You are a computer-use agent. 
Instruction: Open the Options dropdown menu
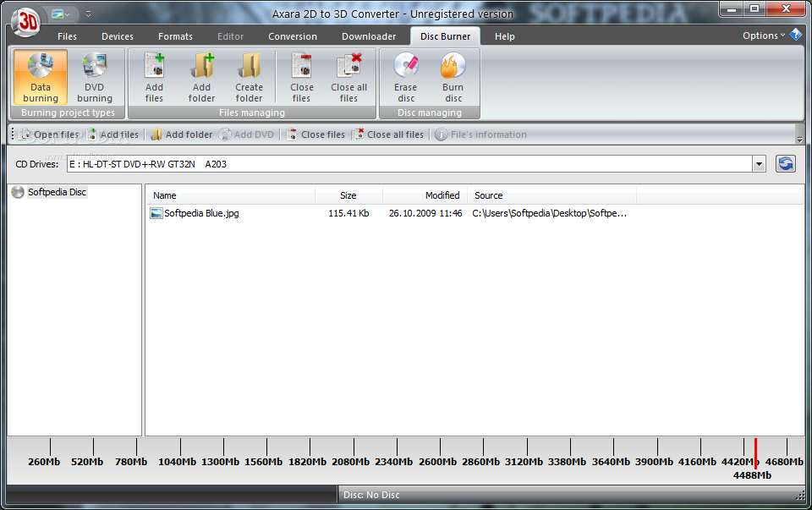pyautogui.click(x=764, y=36)
